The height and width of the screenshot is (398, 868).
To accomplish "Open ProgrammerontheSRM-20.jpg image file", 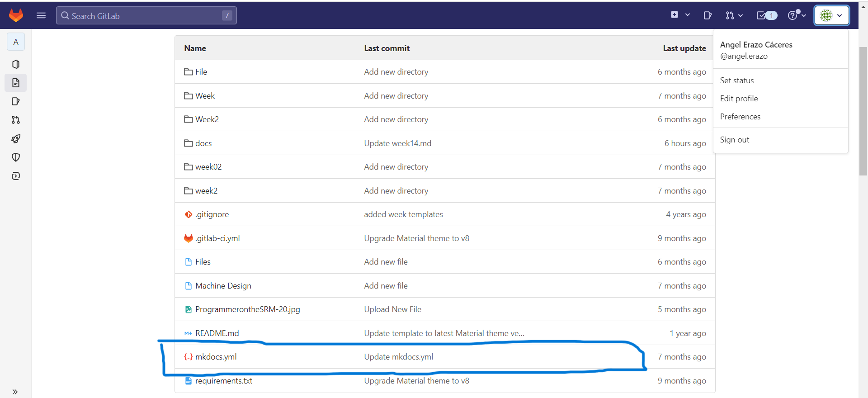I will pos(248,309).
